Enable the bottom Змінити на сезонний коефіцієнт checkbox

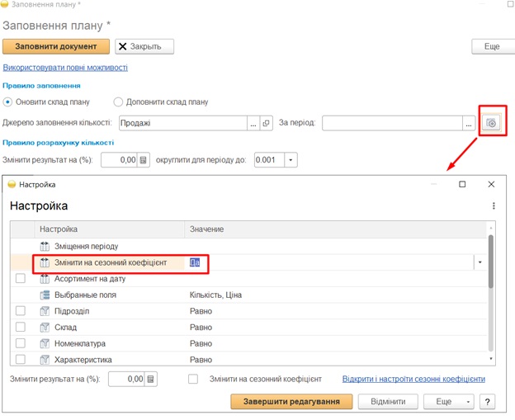click(x=193, y=380)
